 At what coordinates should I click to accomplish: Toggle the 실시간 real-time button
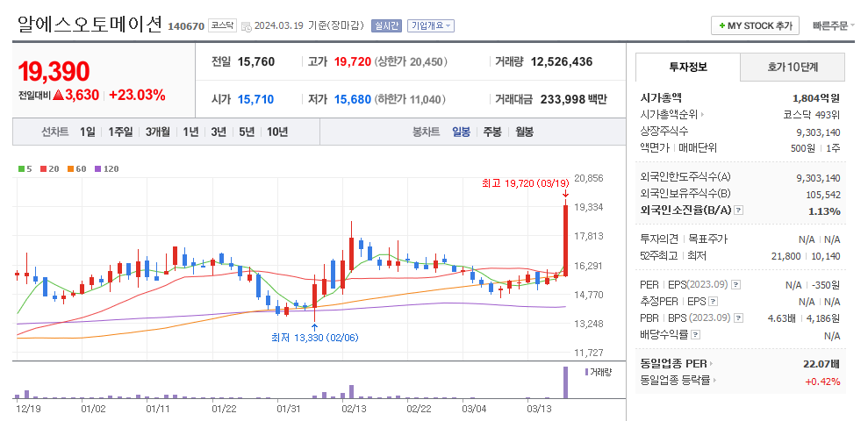(386, 25)
